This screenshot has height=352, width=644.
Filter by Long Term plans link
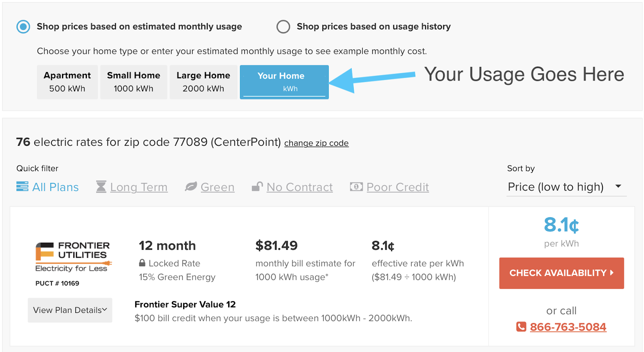coord(139,187)
